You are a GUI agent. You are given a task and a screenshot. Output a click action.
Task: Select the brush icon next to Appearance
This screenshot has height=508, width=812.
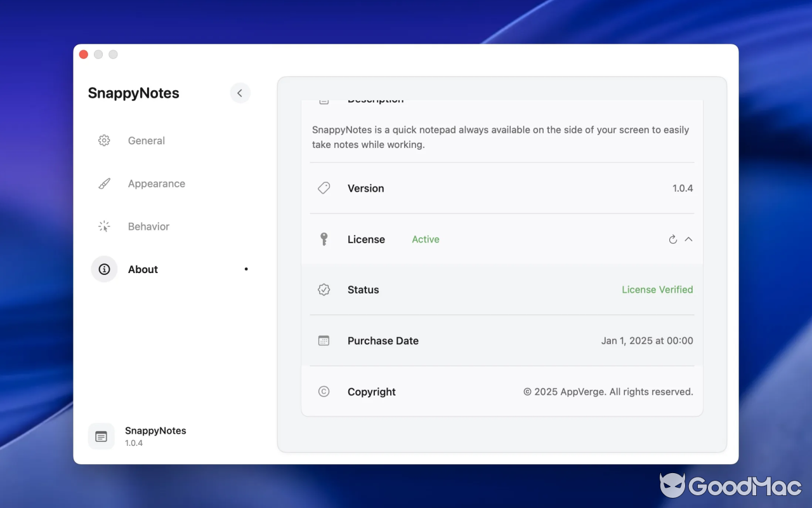pyautogui.click(x=104, y=183)
